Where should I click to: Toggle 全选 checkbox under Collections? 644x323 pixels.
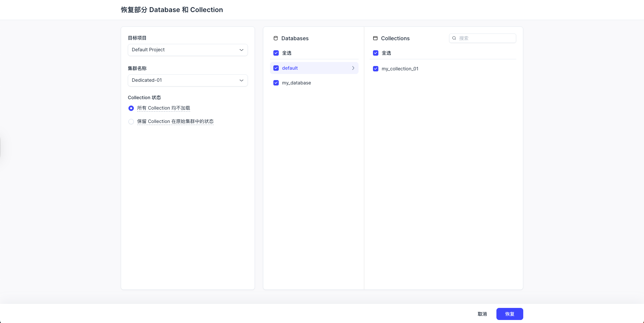(376, 53)
